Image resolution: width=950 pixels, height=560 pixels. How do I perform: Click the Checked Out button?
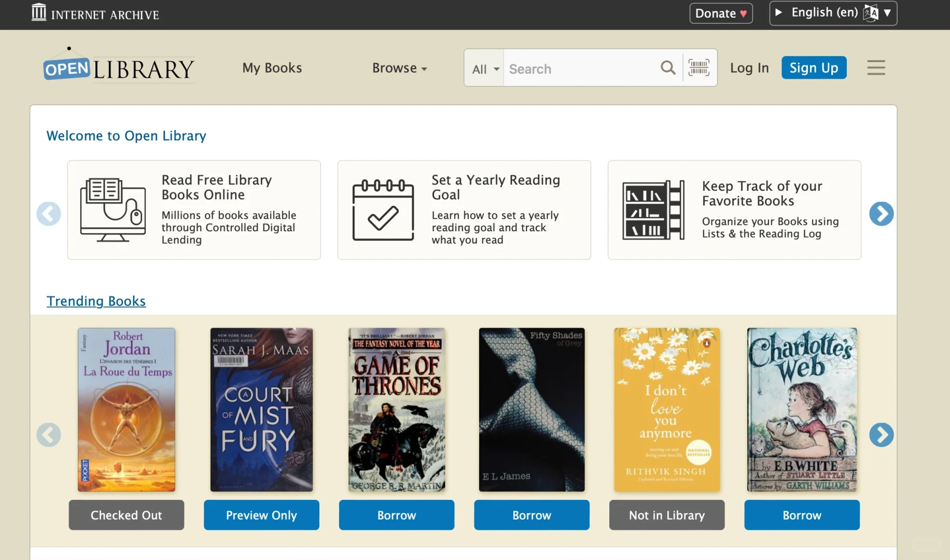[x=126, y=515]
